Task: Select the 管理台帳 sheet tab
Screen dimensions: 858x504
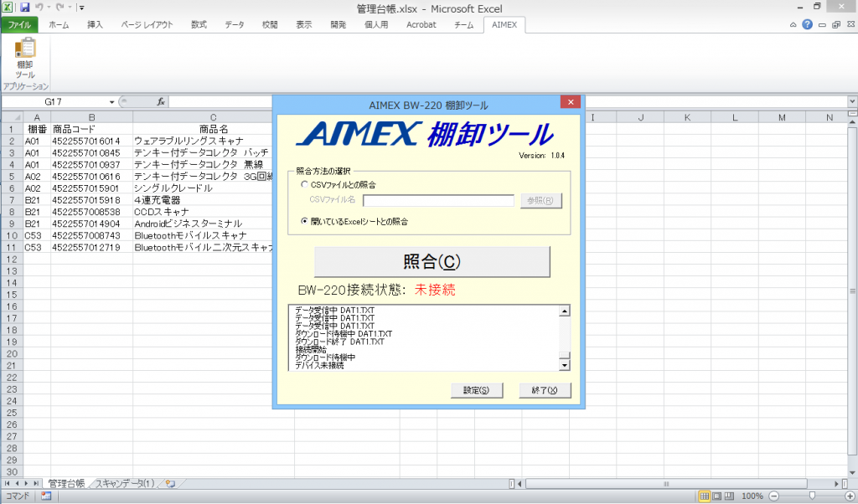Action: (x=66, y=483)
